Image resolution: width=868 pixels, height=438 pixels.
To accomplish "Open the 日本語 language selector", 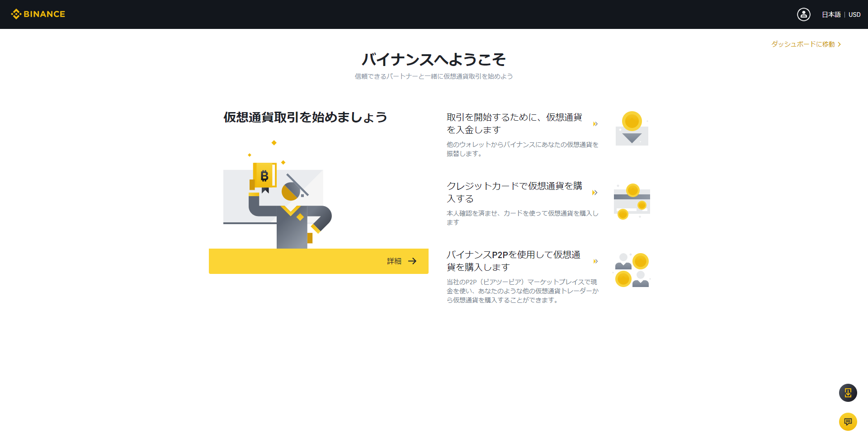I will coord(831,14).
